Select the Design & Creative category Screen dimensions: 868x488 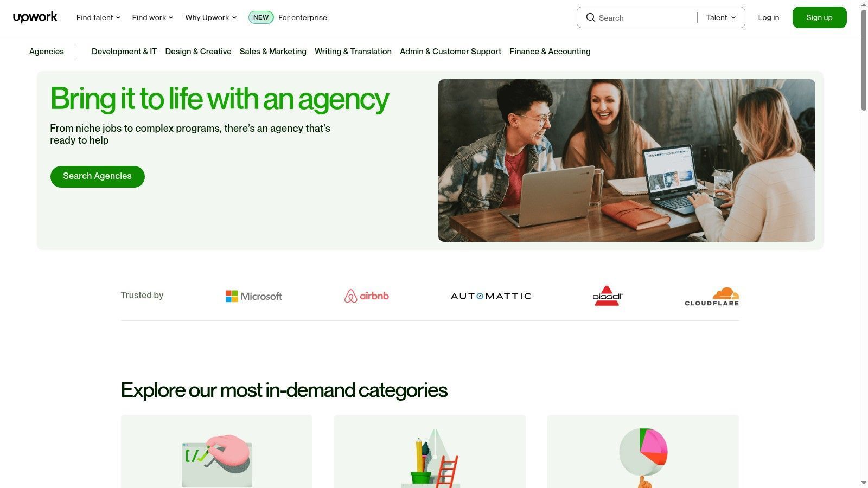(x=198, y=52)
